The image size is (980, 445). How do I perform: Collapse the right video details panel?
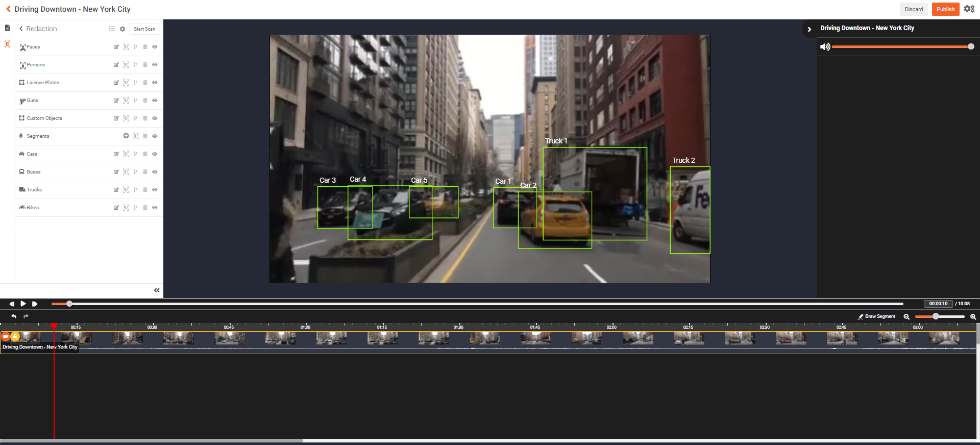click(809, 30)
